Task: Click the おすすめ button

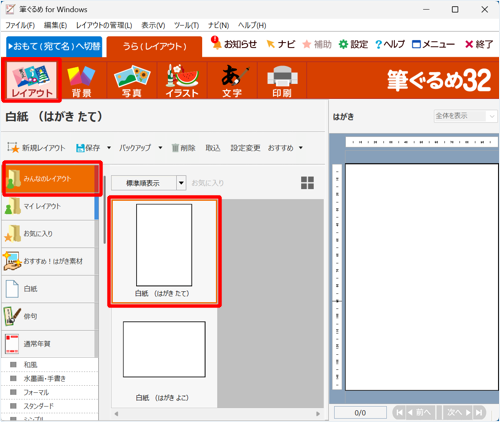Action: click(281, 148)
